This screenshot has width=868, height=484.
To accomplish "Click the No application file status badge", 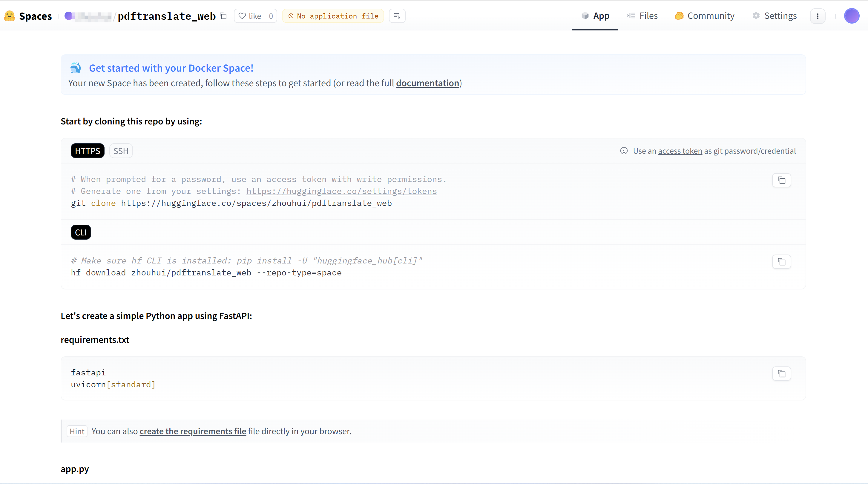I will click(333, 16).
